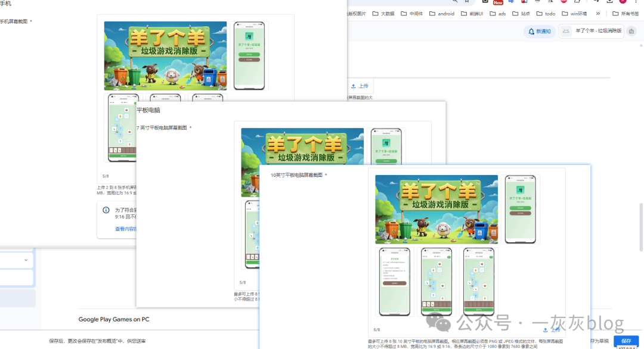Screen dimensions: 644x349
Task: Click the New-badged extension icon in the toolbar
Action: coord(497,2)
